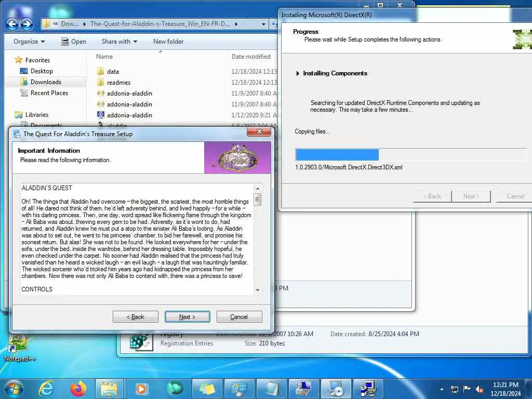The height and width of the screenshot is (399, 532).
Task: Expand the path chevron after Dow... in address bar
Action: tap(84, 24)
